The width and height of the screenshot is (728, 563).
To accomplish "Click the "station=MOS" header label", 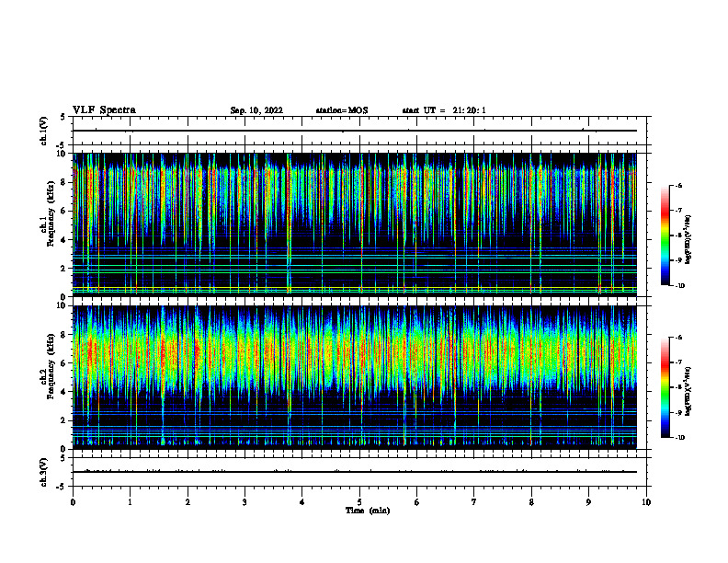I will click(x=342, y=110).
